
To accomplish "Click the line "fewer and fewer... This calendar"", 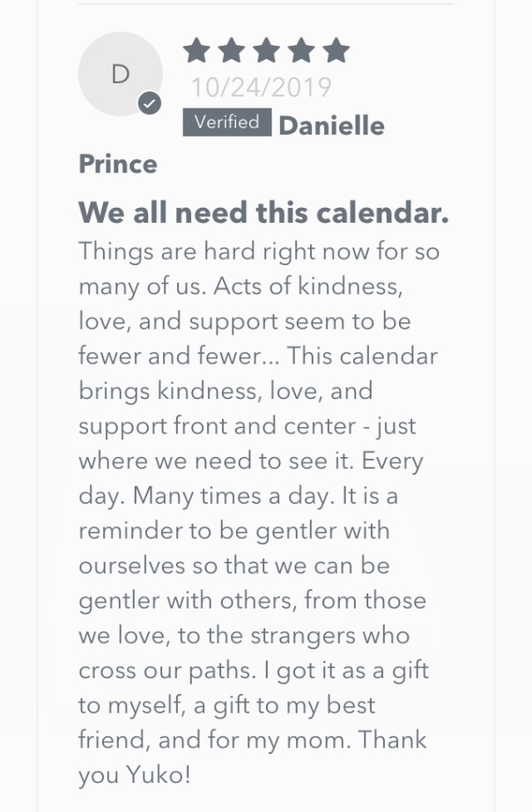I will [258, 356].
